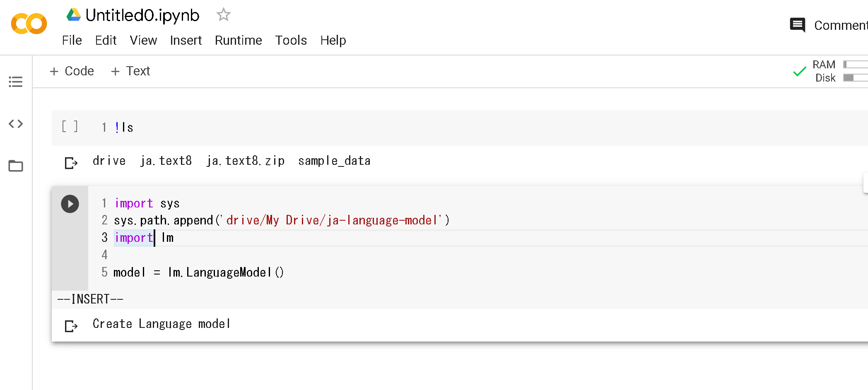Screen dimensions: 868x390
Task: Open the Runtime menu
Action: coord(238,40)
